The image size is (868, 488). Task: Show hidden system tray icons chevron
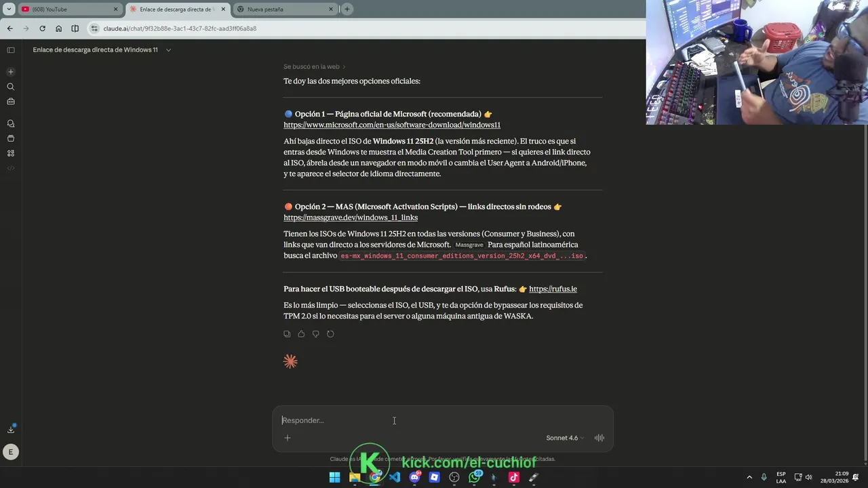point(749,477)
